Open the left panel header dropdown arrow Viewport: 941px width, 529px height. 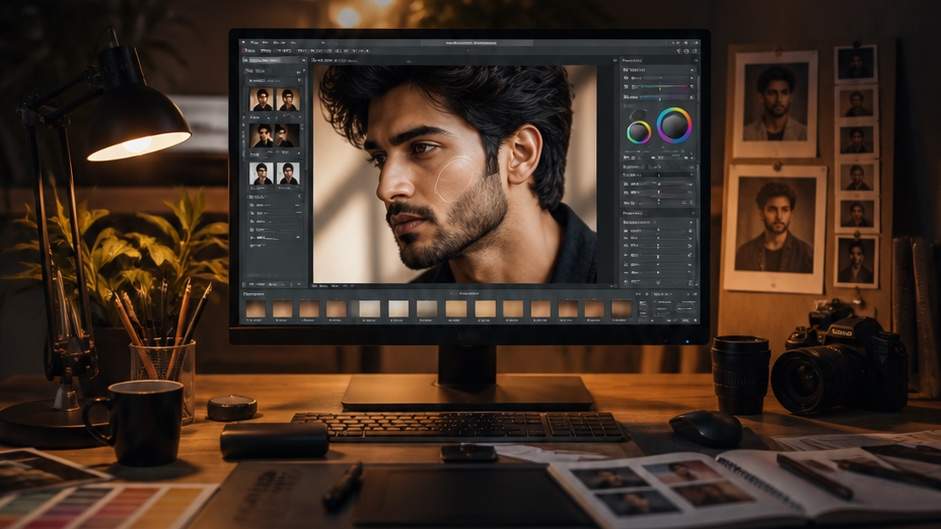303,61
